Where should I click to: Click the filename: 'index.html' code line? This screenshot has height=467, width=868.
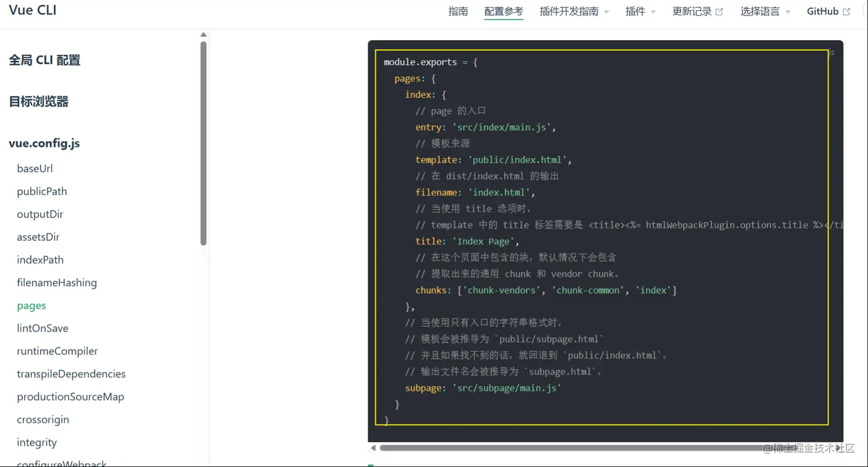[475, 193]
